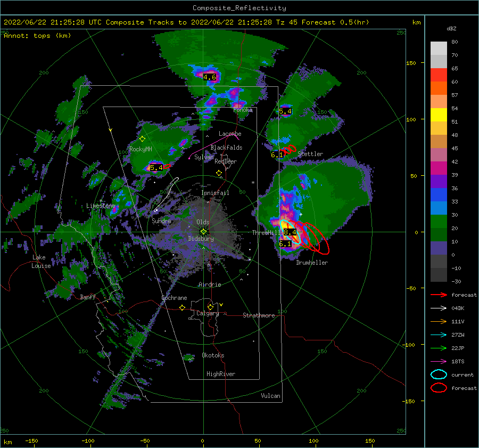Click the Limestone label
479x448 pixels.
[101, 206]
